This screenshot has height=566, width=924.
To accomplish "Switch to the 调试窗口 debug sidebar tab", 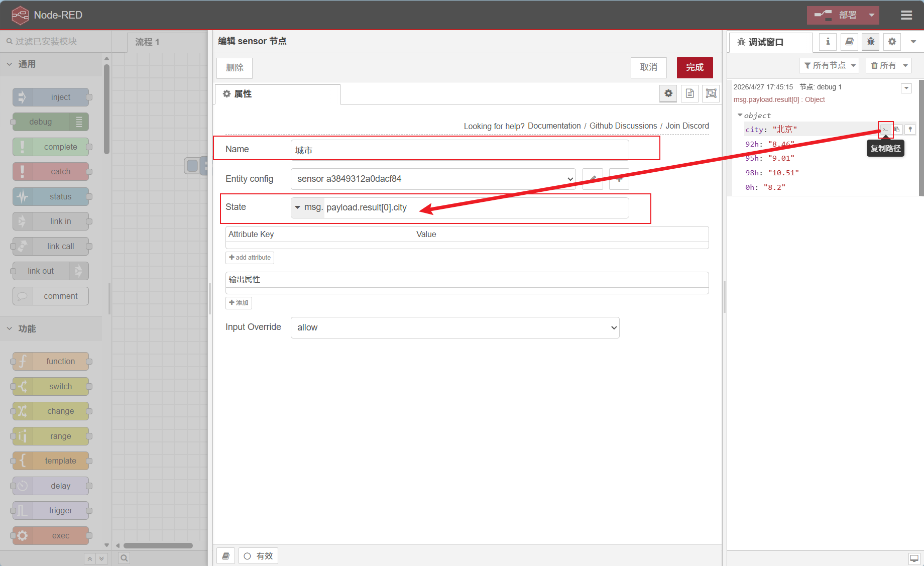I will tap(771, 42).
